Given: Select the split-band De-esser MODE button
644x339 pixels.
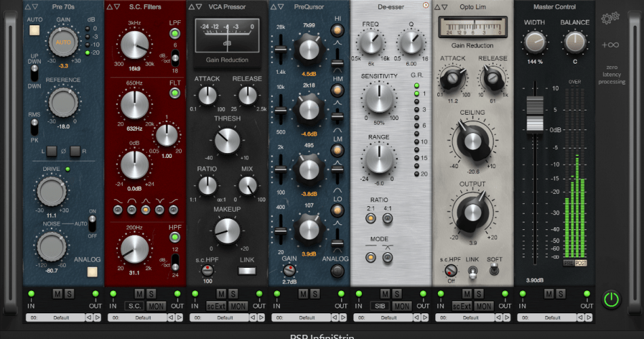Looking at the screenshot, I should click(388, 257).
